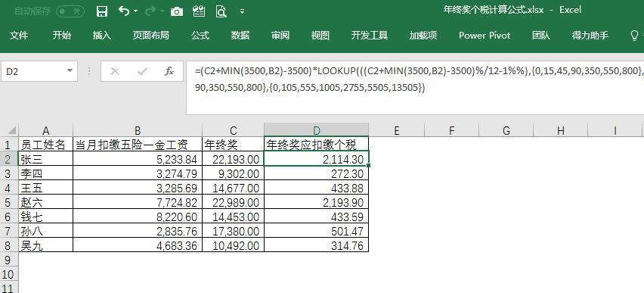Screen dimensions: 644x293
Task: Click the cell showing 314.76
Action: click(316, 245)
